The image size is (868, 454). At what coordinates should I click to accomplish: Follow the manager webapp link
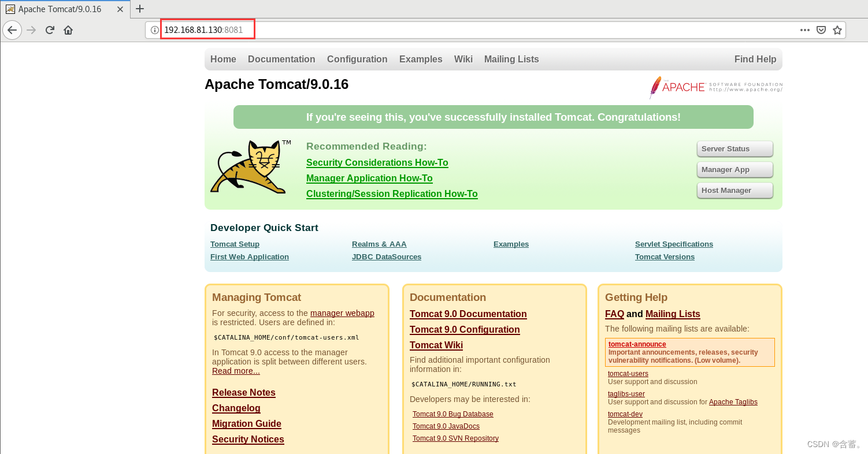342,313
